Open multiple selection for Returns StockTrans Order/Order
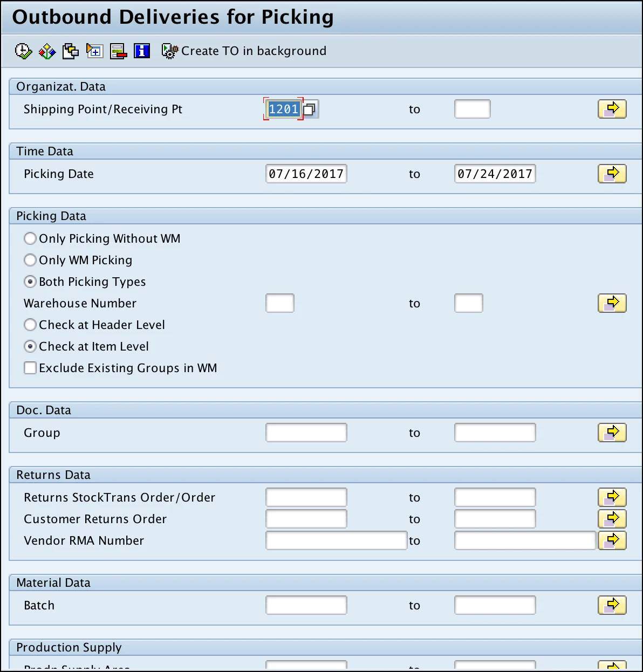Screen dimensions: 643x672 click(612, 497)
